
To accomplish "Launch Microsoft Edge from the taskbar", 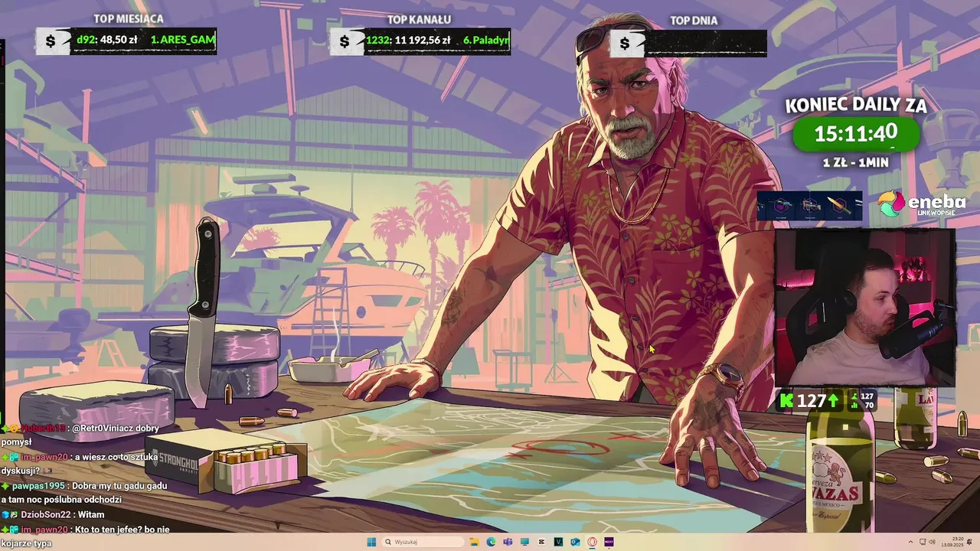I will point(491,542).
